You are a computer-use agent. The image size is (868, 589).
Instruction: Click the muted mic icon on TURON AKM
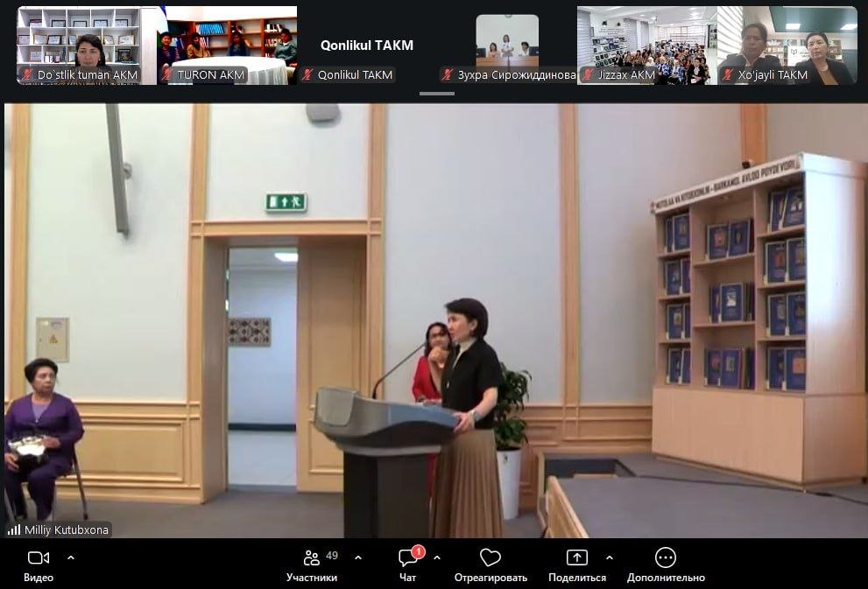[168, 75]
